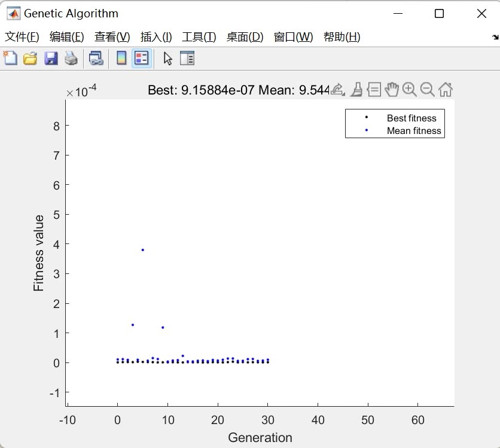Activate the data brushing tool
This screenshot has height=448, width=500.
pyautogui.click(x=356, y=90)
